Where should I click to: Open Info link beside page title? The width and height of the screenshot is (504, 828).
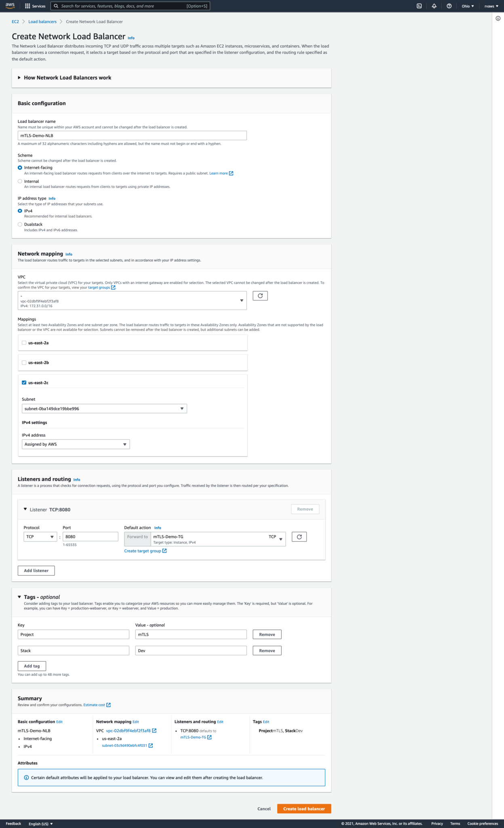point(131,38)
